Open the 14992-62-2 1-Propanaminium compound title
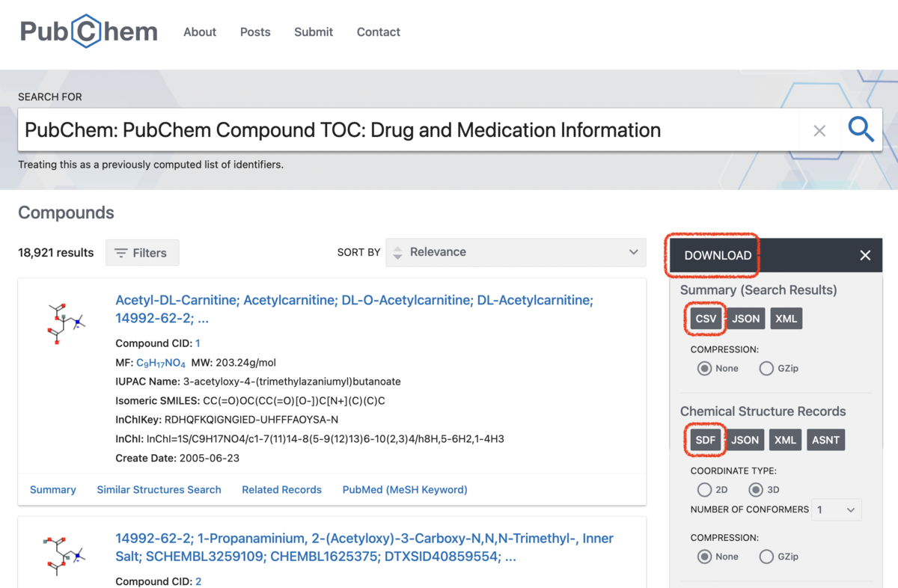The width and height of the screenshot is (898, 588). point(364,547)
